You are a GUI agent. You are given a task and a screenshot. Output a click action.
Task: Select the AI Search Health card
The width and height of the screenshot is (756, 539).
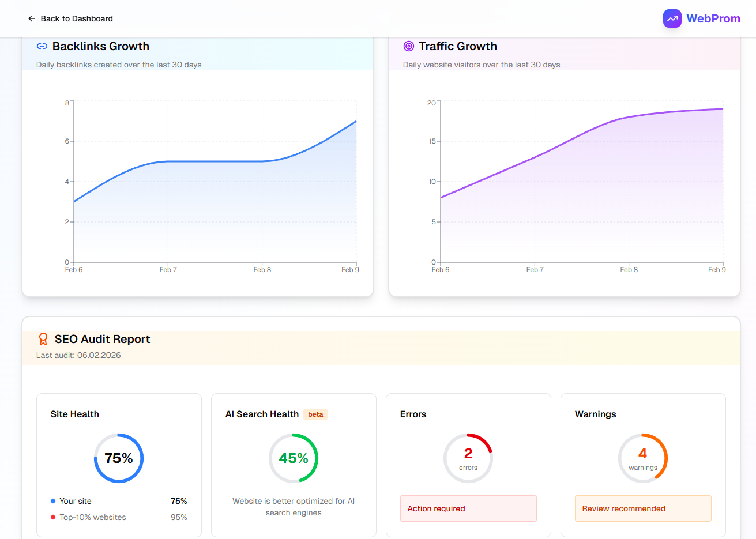294,465
